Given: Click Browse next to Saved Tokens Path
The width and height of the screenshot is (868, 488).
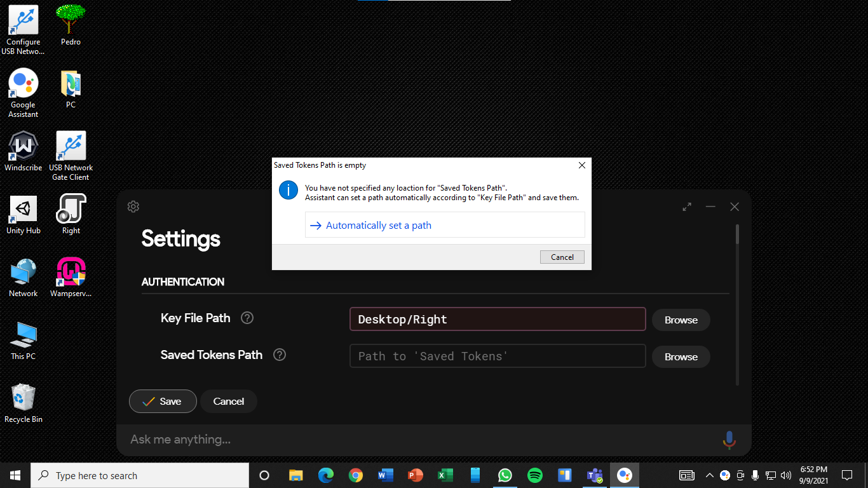Looking at the screenshot, I should pos(681,356).
